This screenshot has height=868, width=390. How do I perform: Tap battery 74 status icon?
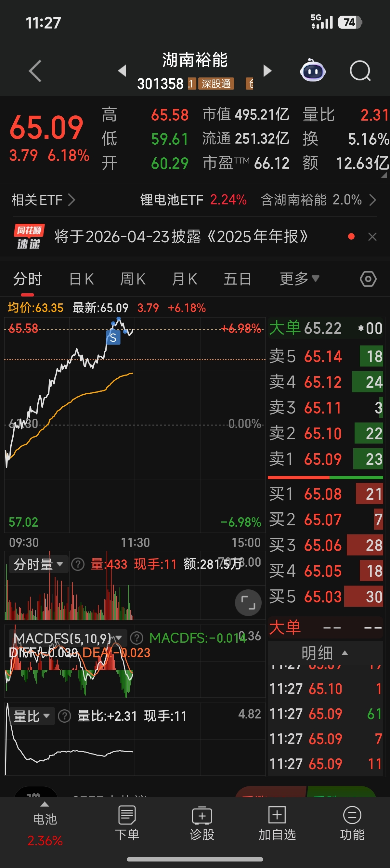[x=350, y=22]
